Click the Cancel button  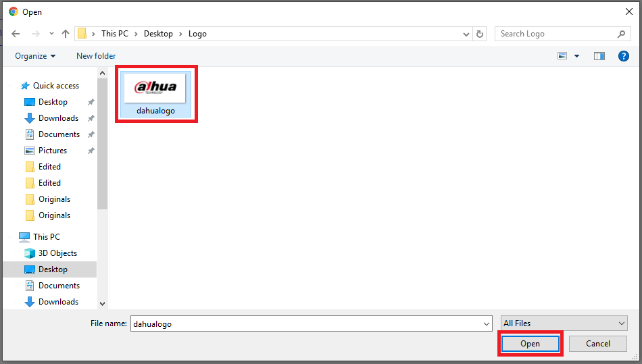click(x=598, y=344)
